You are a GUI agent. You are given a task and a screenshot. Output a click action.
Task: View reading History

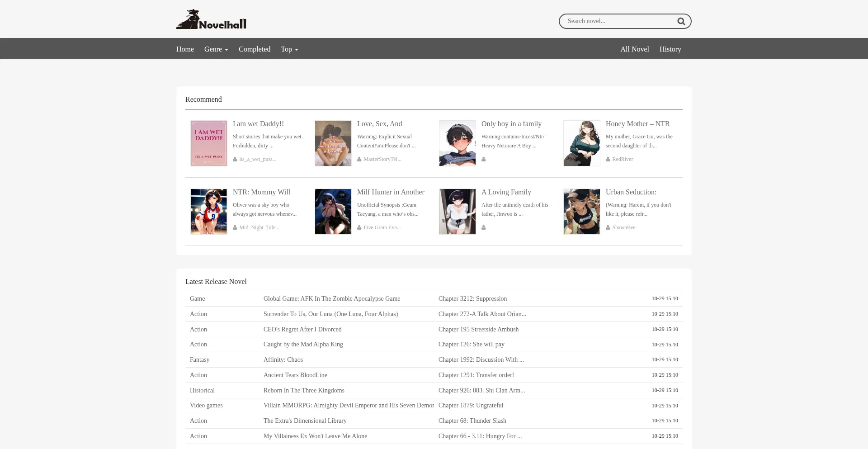point(670,49)
